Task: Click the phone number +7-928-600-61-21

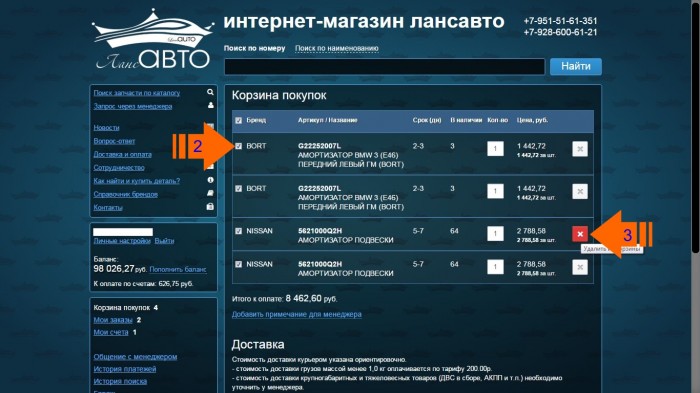Action: pos(560,32)
